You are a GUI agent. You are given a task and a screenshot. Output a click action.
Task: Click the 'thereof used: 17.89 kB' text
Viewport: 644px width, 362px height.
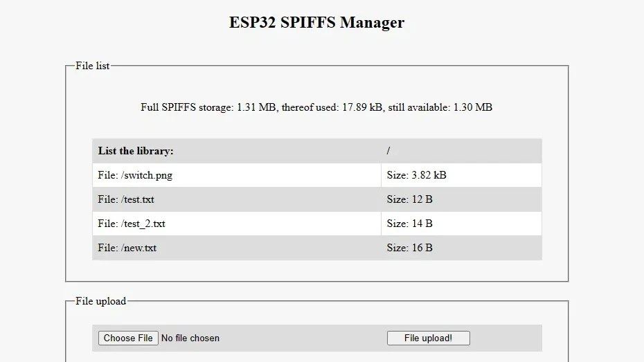[x=332, y=107]
